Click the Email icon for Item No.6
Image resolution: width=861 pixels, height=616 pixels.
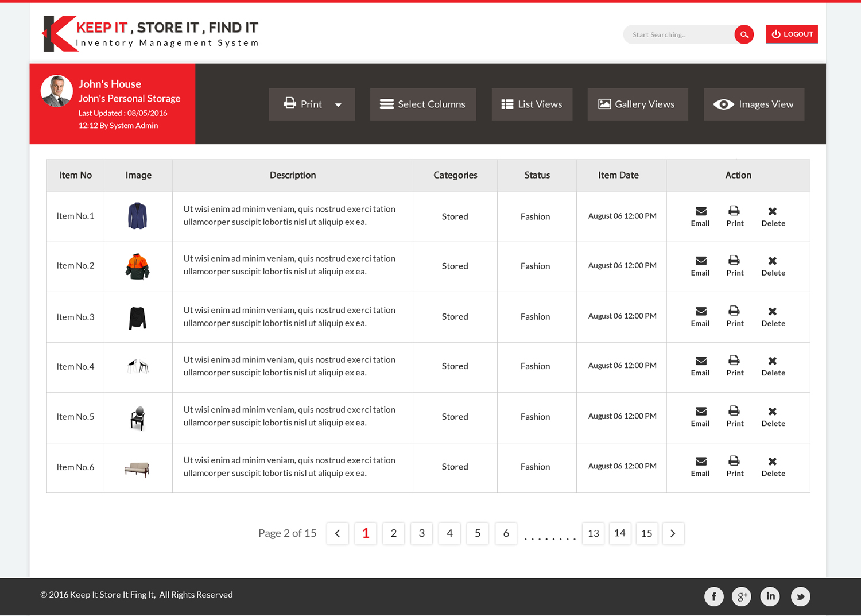[x=700, y=461]
